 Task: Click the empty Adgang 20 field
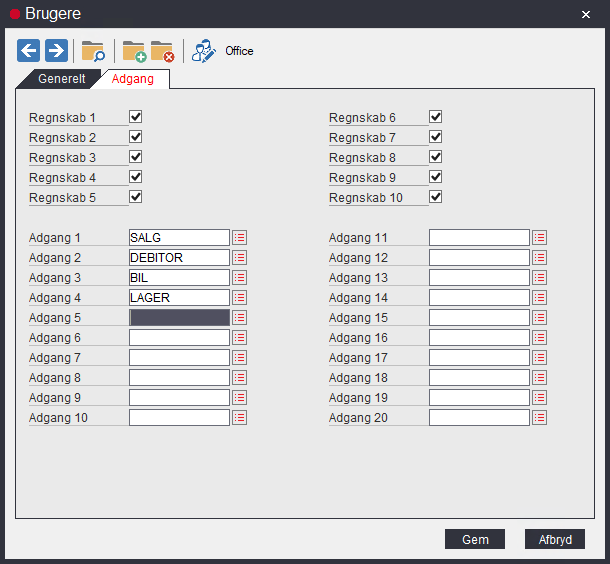[x=479, y=418]
